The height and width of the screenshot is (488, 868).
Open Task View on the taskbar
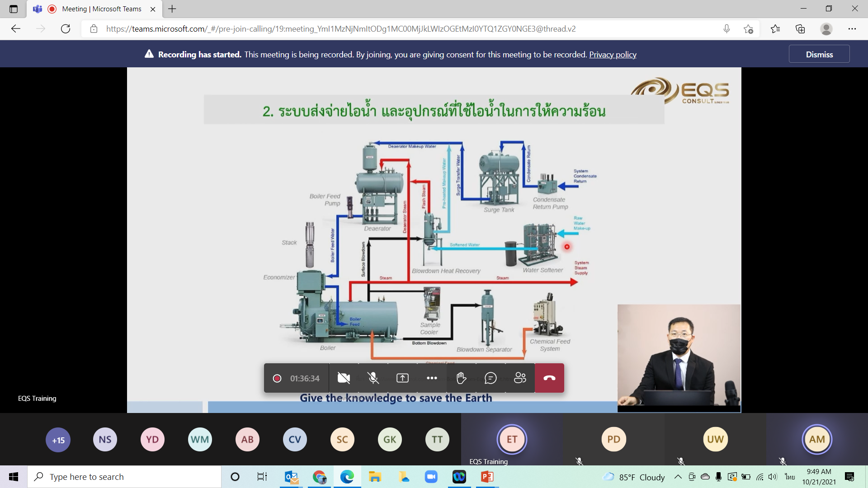coord(262,477)
